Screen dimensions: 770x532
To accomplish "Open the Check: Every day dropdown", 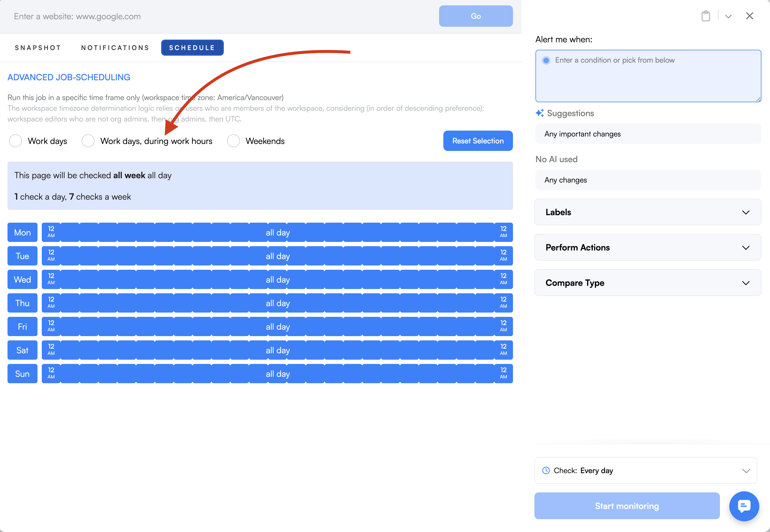I will pyautogui.click(x=645, y=470).
